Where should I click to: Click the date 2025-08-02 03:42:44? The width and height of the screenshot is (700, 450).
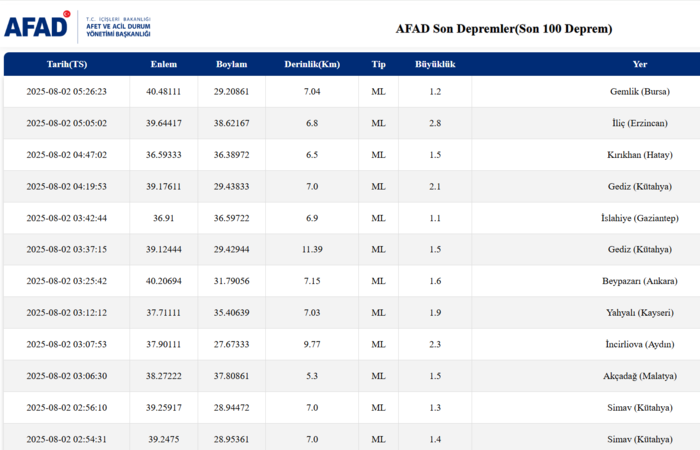click(67, 218)
